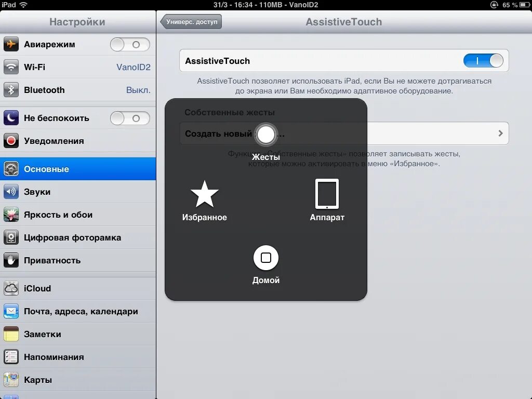Tap the Аппарат device icon
The image size is (532, 399).
327,194
